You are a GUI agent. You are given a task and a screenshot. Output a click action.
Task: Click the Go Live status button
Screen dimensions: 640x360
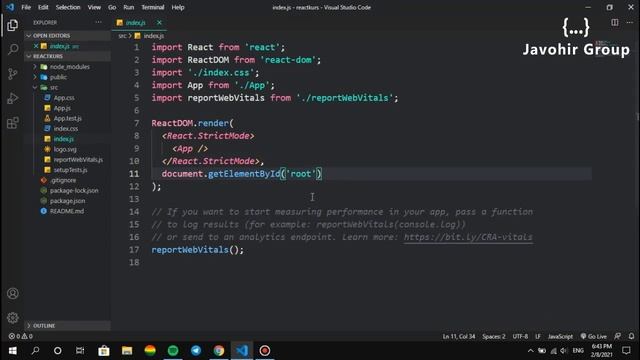tap(594, 336)
